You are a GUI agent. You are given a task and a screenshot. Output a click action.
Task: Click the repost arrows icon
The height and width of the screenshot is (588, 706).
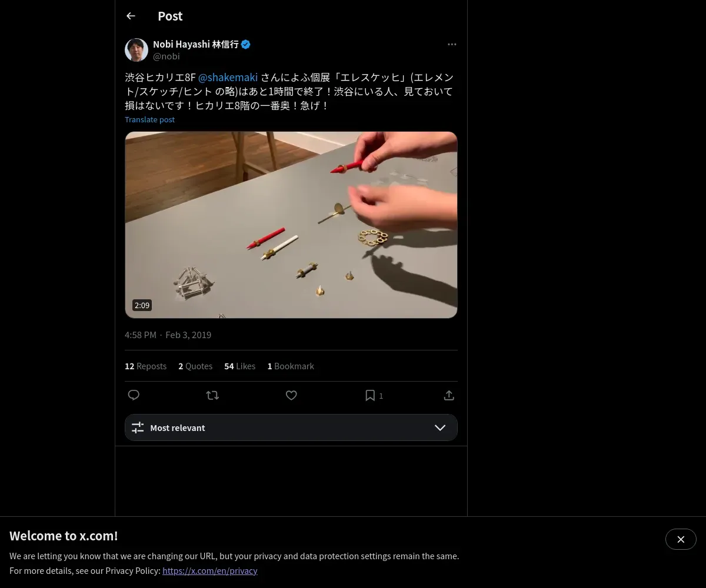[212, 395]
